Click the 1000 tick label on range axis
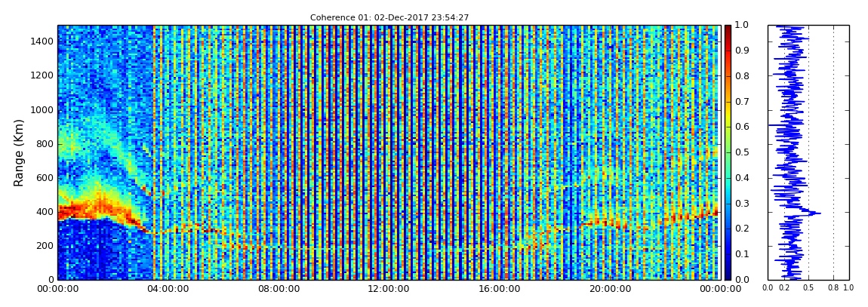 point(42,109)
